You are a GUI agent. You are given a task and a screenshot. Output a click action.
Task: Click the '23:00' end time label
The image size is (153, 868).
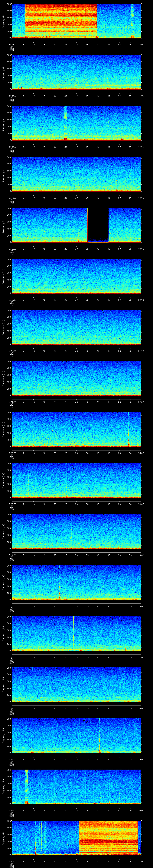point(141,453)
